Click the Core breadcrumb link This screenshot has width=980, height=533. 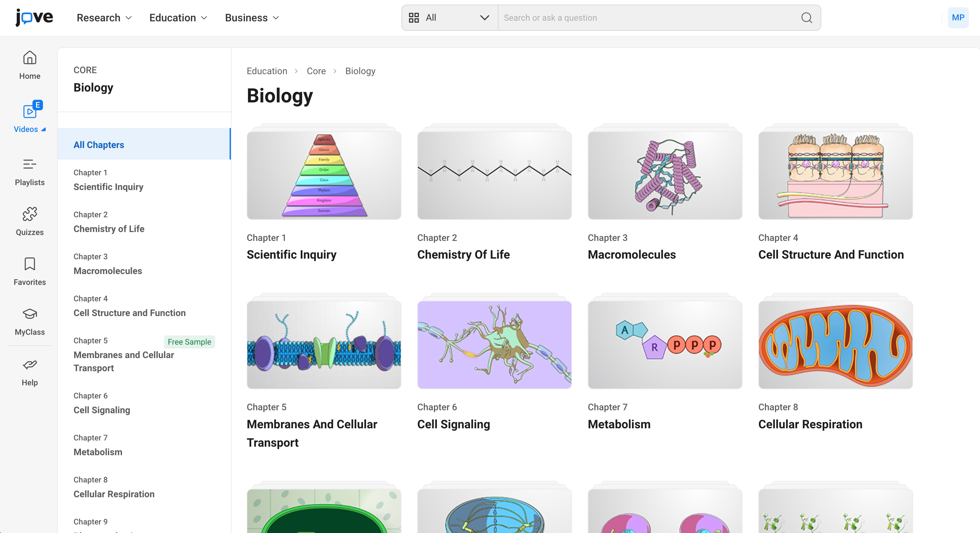click(x=316, y=71)
